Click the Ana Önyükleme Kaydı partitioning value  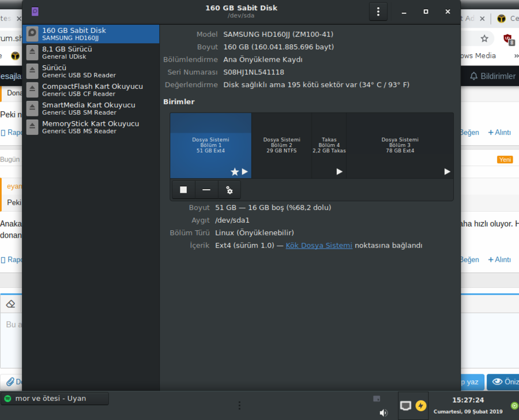coord(263,59)
